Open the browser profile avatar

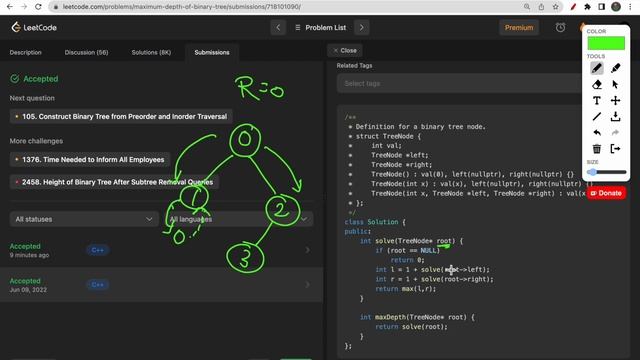(x=616, y=7)
